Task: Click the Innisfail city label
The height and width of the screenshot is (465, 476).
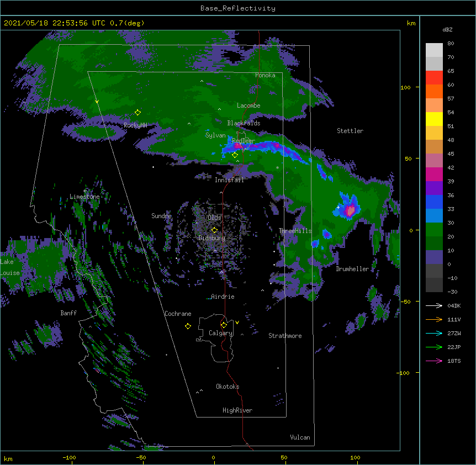Action: coord(229,180)
